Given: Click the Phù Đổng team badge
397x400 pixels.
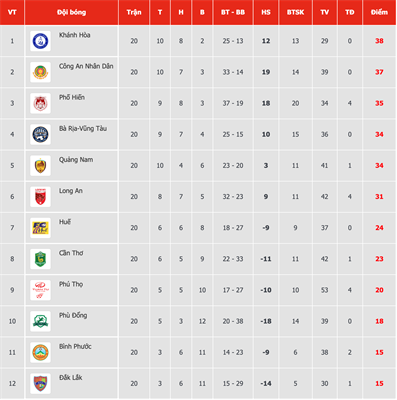Looking at the screenshot, I should (40, 321).
